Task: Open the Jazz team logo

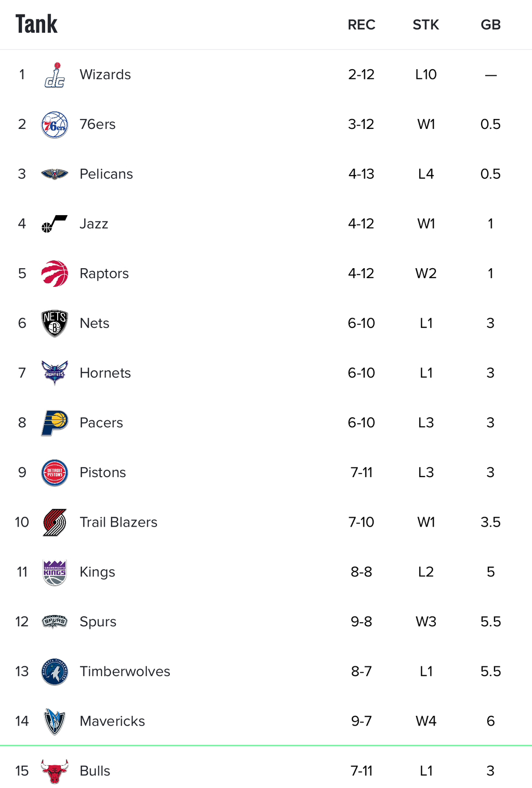Action: 55,224
